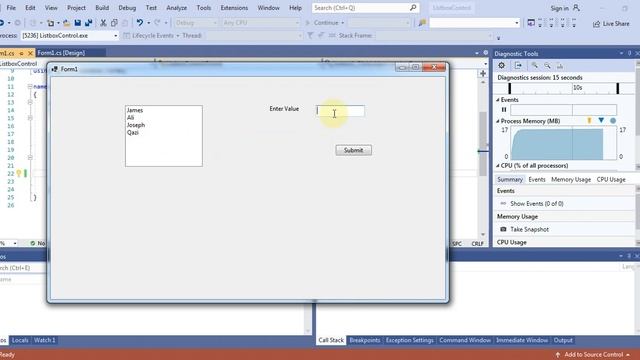Open Diagnostic Tools settings gear

(502, 66)
